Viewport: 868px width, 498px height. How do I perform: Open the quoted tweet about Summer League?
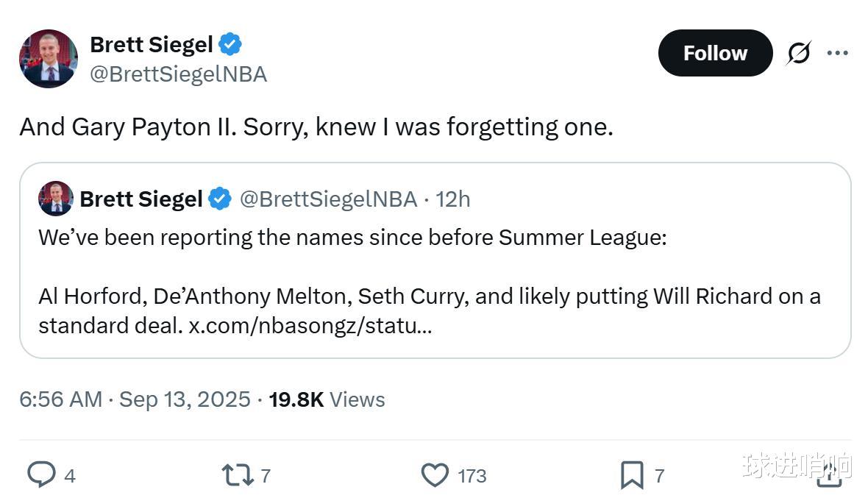435,260
